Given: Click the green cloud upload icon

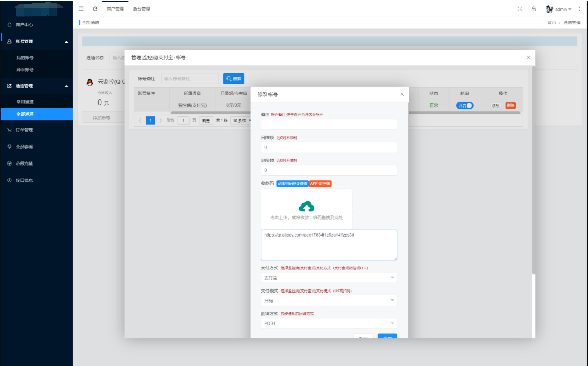Looking at the screenshot, I should (x=307, y=207).
